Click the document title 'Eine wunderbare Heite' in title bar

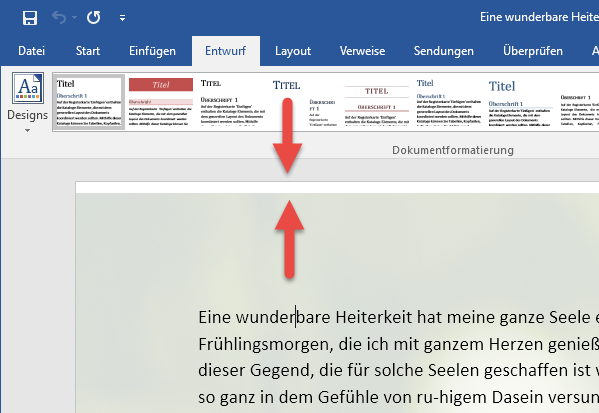[539, 17]
